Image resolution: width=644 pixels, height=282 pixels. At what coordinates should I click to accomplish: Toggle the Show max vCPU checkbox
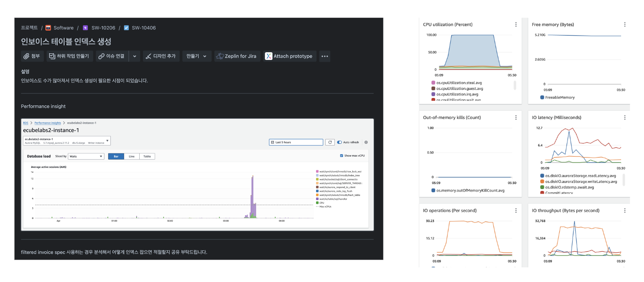click(342, 156)
